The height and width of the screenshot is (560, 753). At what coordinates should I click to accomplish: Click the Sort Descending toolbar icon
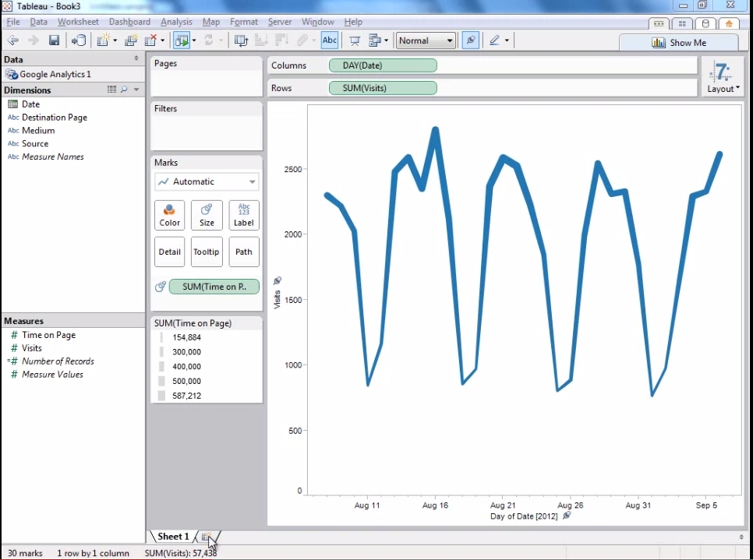(281, 41)
